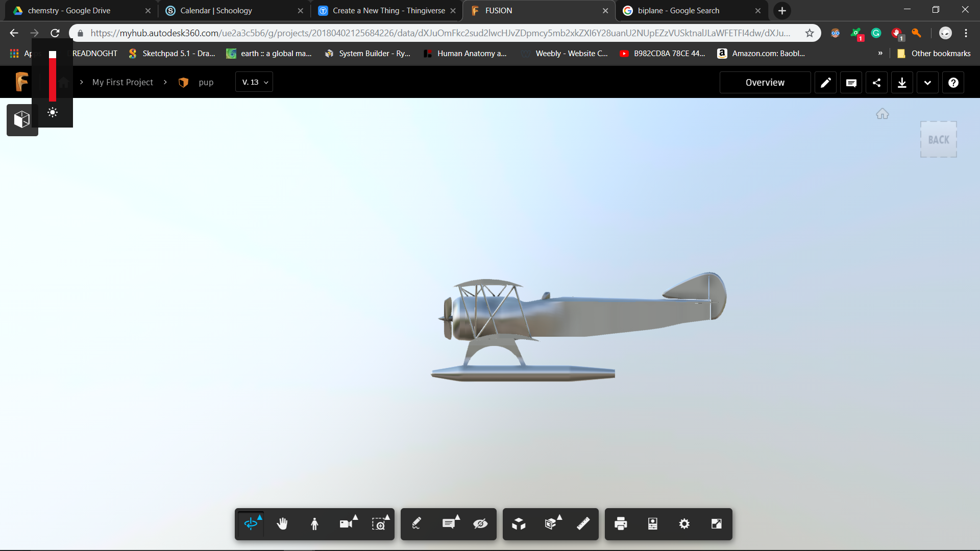
Task: Open Other bookmarks folder
Action: 934,54
